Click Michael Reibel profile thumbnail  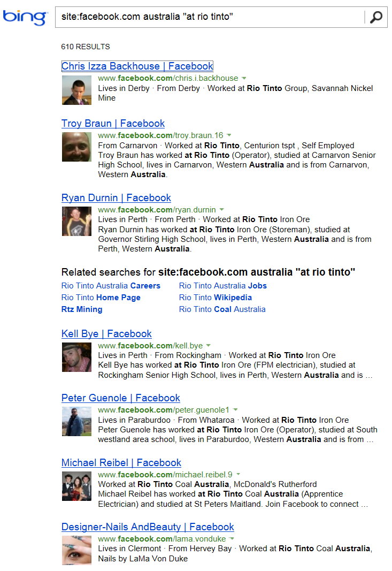coord(76,486)
